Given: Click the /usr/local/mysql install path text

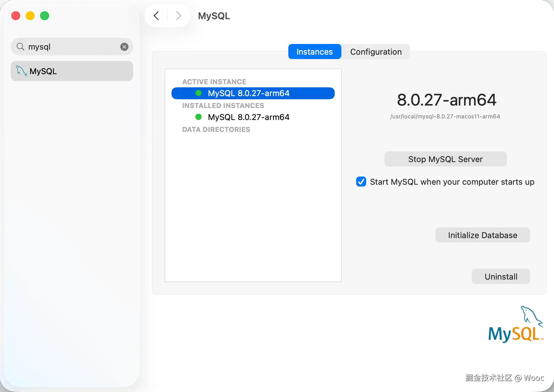Looking at the screenshot, I should 445,117.
